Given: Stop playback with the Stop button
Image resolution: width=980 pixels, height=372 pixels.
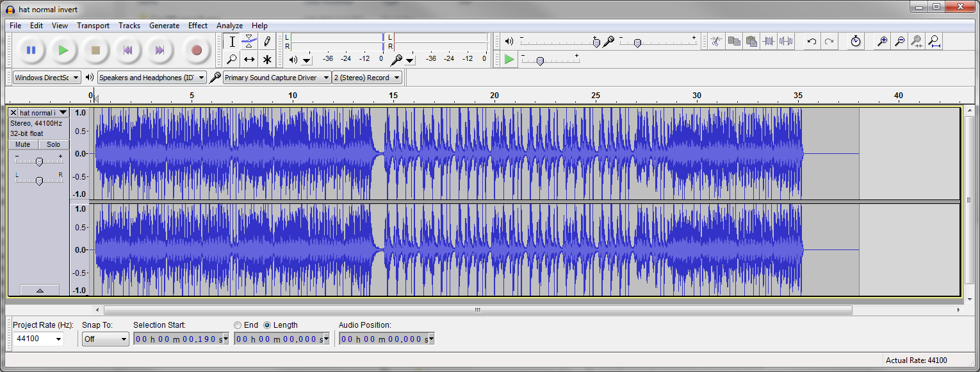Looking at the screenshot, I should click(95, 50).
